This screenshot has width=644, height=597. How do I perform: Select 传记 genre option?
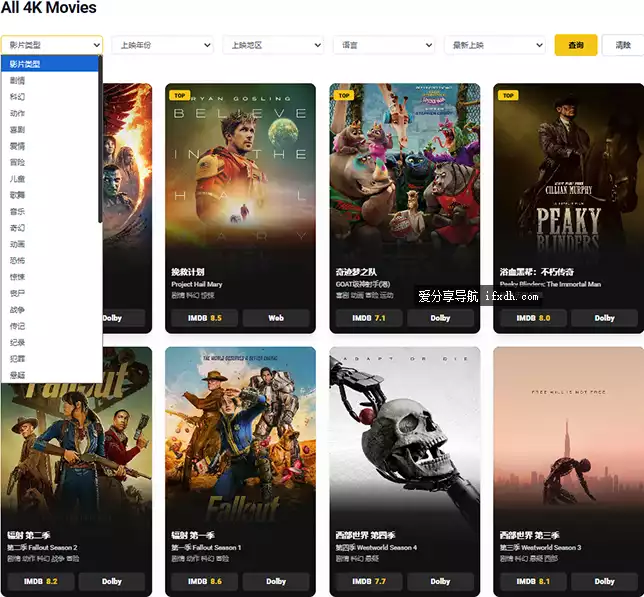pos(50,326)
